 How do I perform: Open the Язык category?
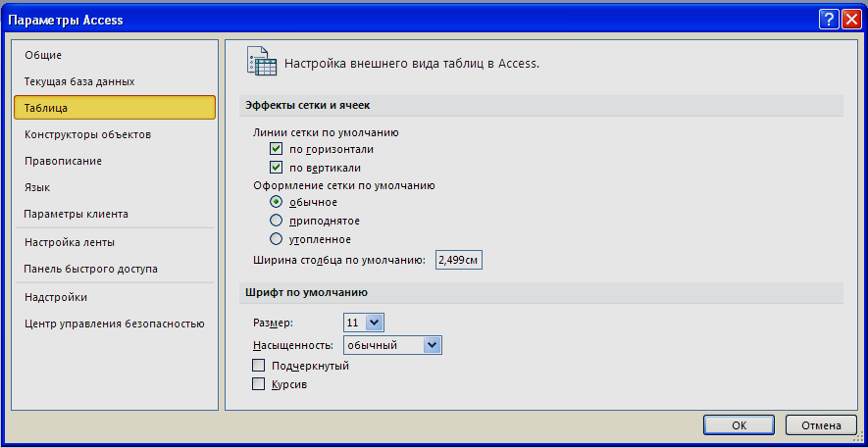(115, 187)
